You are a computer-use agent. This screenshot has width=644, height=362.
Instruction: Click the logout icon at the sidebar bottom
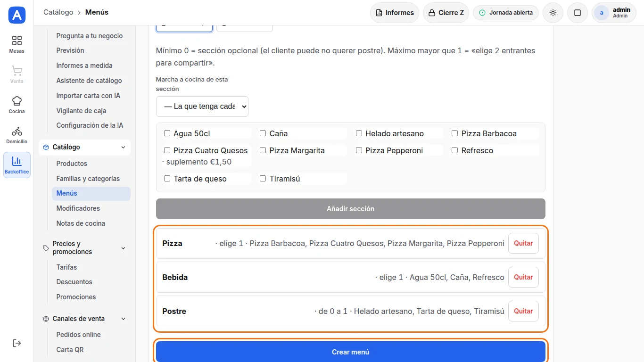click(x=17, y=343)
